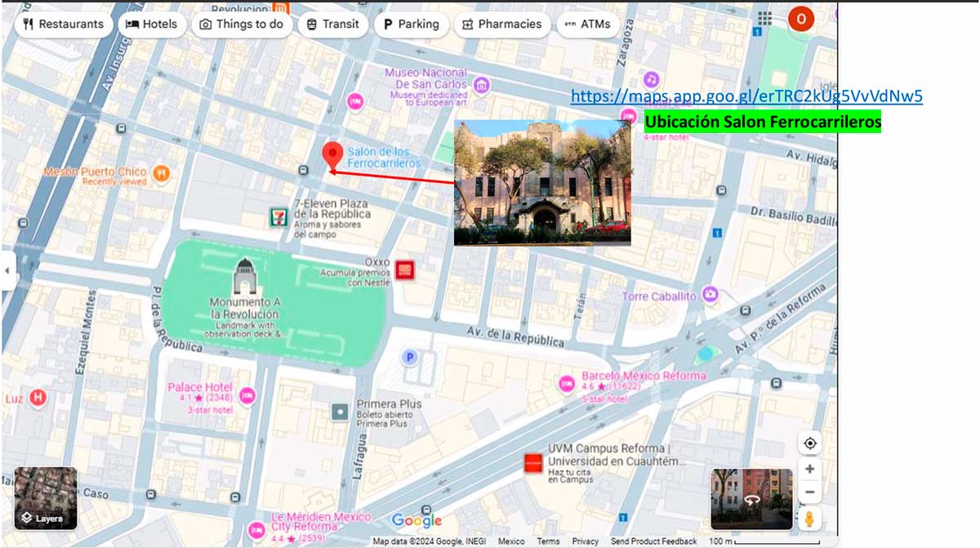Select the Things to do chip
Screen dimensions: 980x548
[242, 25]
